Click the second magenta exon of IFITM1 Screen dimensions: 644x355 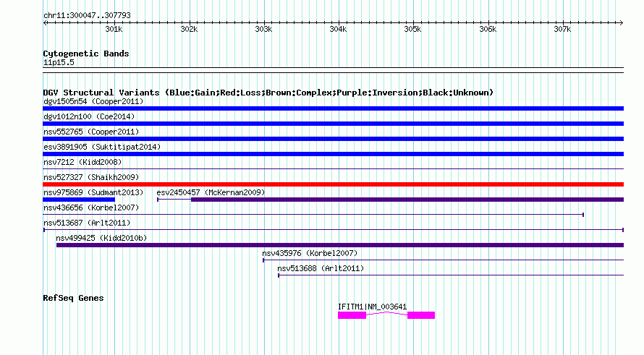(421, 315)
